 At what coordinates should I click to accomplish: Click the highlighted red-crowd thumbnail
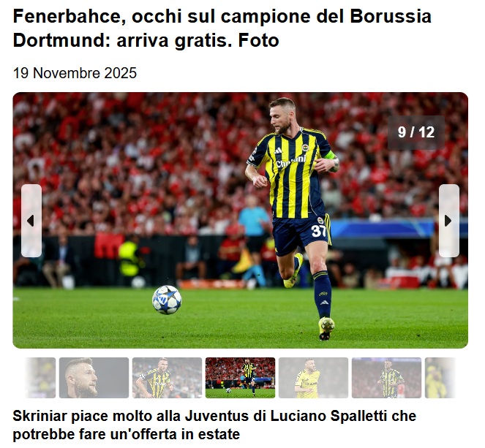click(x=241, y=378)
